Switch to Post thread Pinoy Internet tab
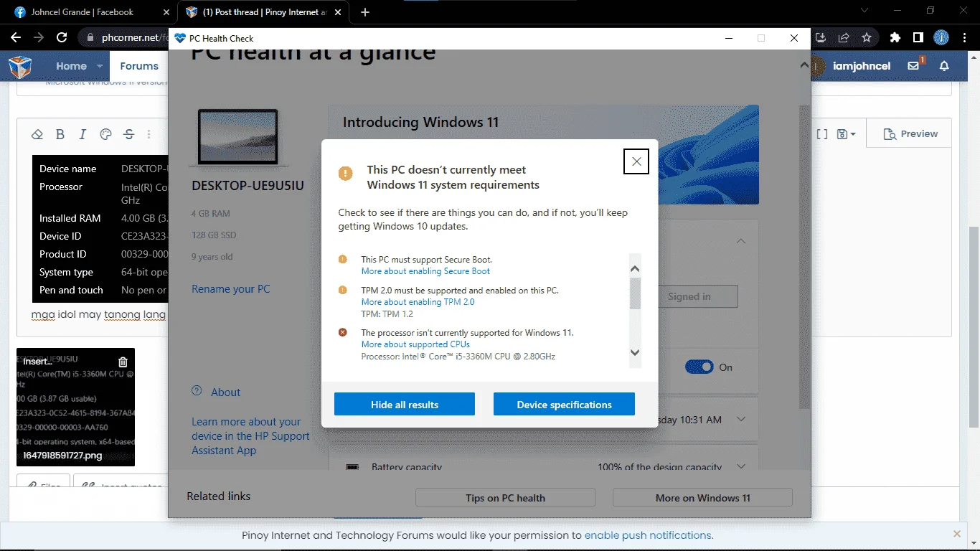980x551 pixels. pyautogui.click(x=264, y=12)
